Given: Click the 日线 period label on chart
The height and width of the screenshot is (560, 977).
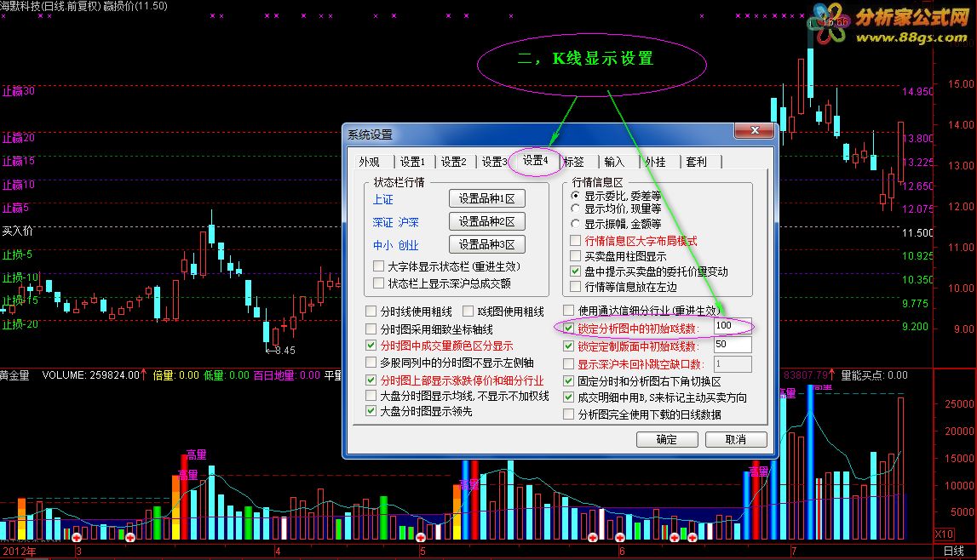Looking at the screenshot, I should (x=954, y=551).
